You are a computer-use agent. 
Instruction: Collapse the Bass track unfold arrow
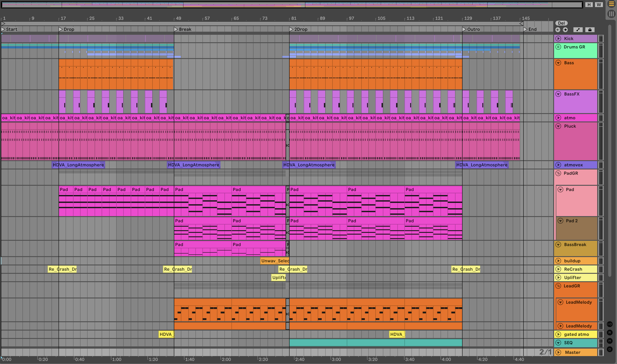pyautogui.click(x=558, y=63)
